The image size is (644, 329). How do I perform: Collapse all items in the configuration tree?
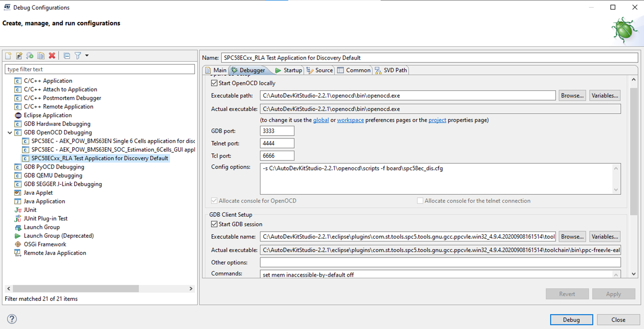pyautogui.click(x=67, y=55)
